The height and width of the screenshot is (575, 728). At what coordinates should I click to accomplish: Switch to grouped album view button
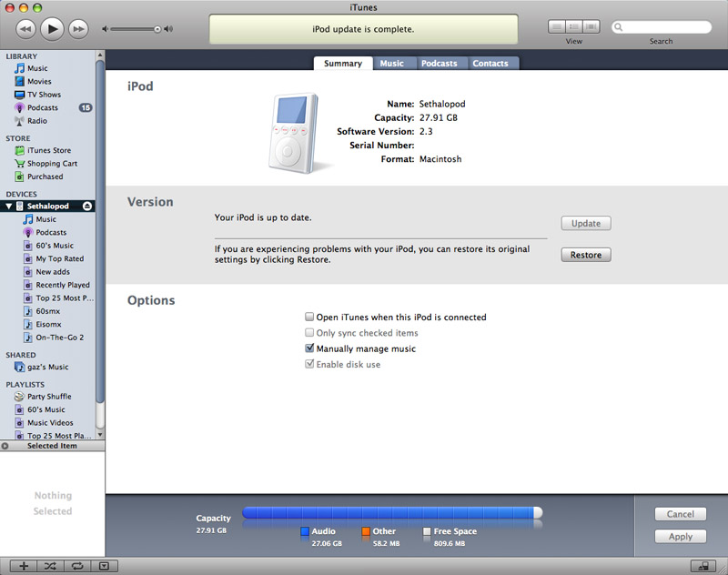pos(574,26)
